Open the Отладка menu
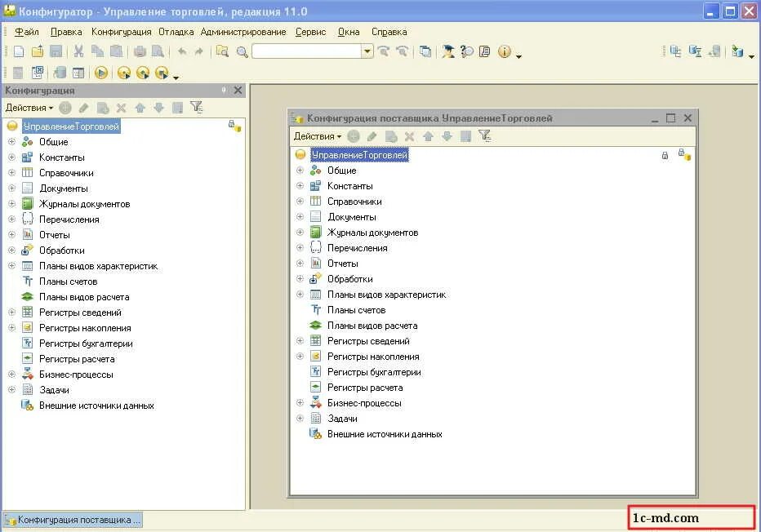The width and height of the screenshot is (761, 532). [176, 32]
